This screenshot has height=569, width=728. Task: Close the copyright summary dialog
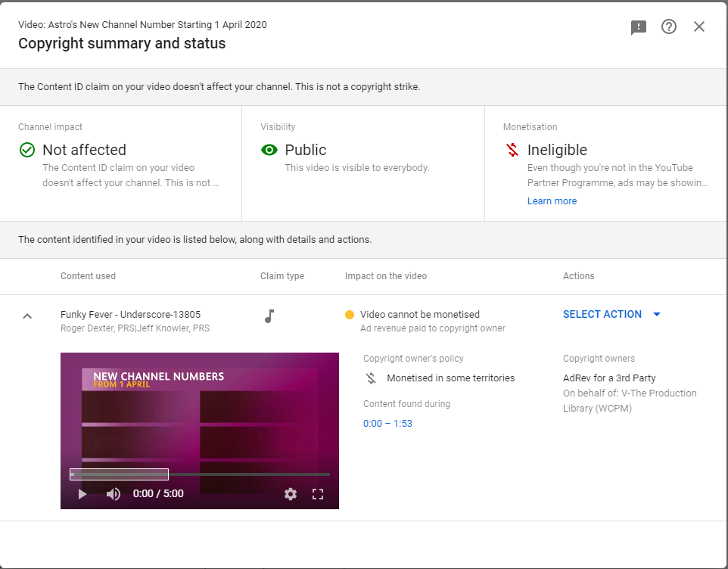click(698, 27)
